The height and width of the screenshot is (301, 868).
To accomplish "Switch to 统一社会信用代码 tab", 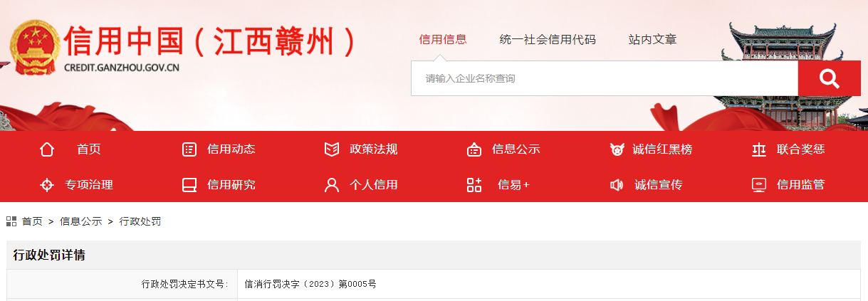I will point(548,40).
